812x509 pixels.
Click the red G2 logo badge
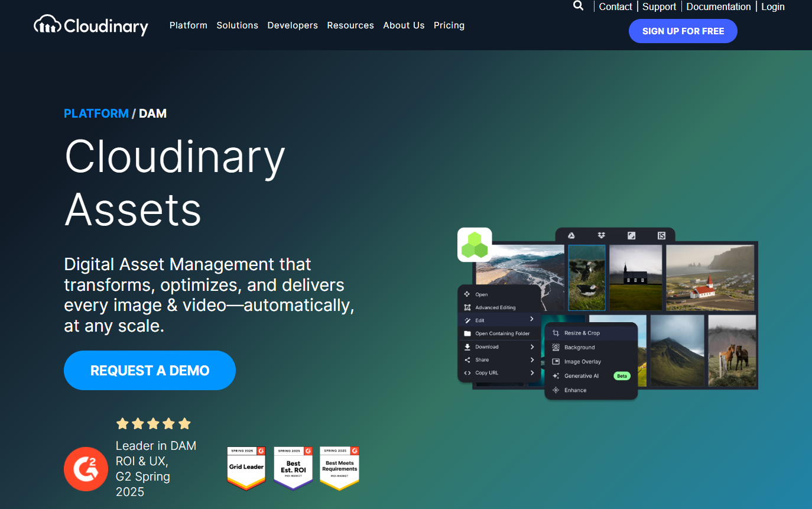pos(86,469)
